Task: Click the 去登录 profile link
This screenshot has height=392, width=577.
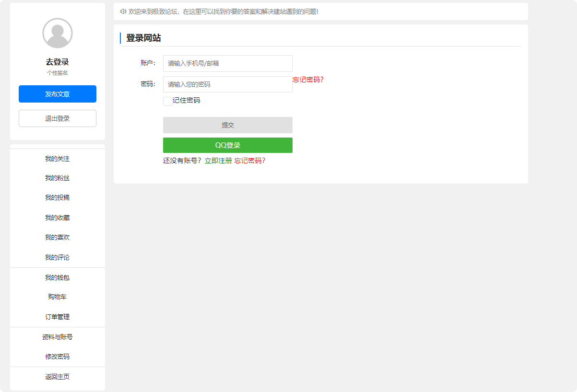Action: click(57, 61)
